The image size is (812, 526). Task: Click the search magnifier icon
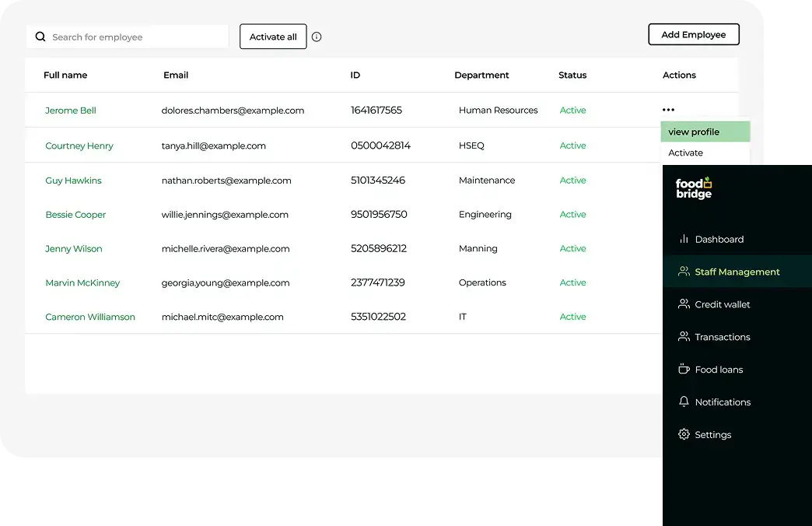(x=40, y=37)
